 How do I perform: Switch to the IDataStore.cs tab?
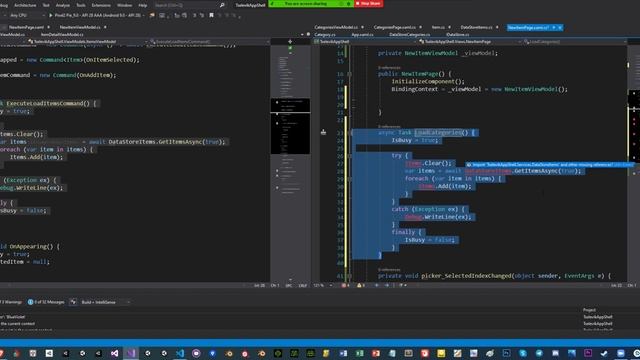click(458, 35)
